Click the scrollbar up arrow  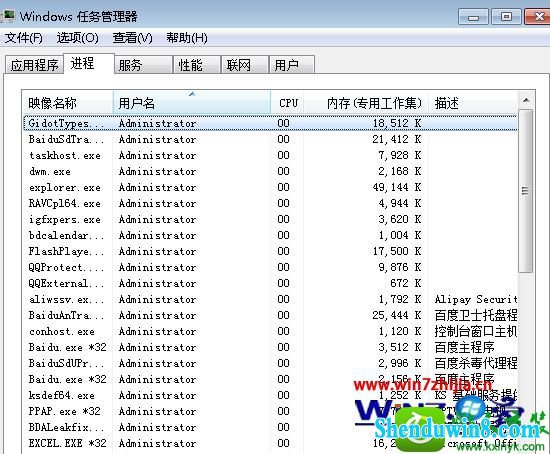[526, 101]
